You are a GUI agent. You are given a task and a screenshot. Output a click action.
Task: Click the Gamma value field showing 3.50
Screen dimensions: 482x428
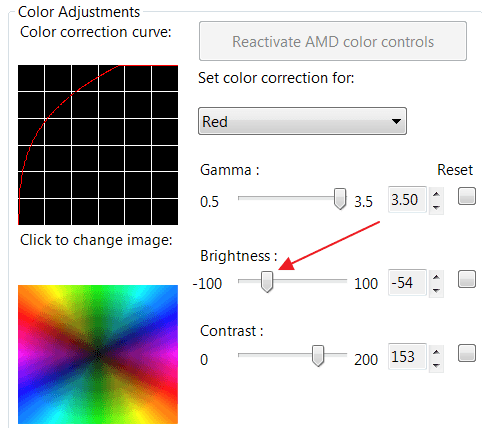[x=407, y=200]
